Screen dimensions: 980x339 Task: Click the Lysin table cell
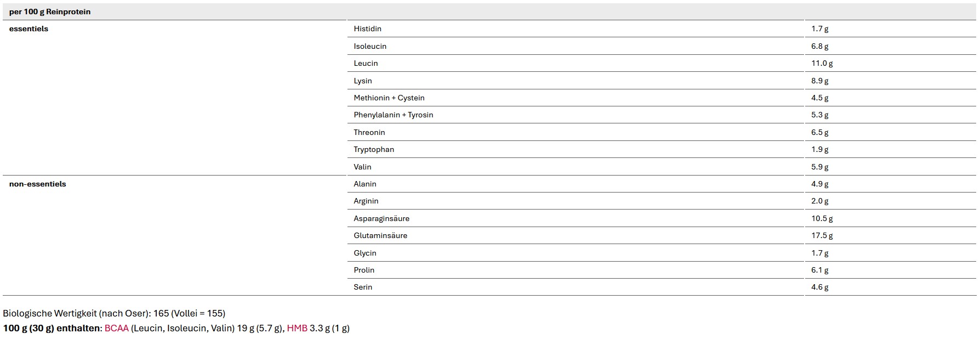click(363, 81)
